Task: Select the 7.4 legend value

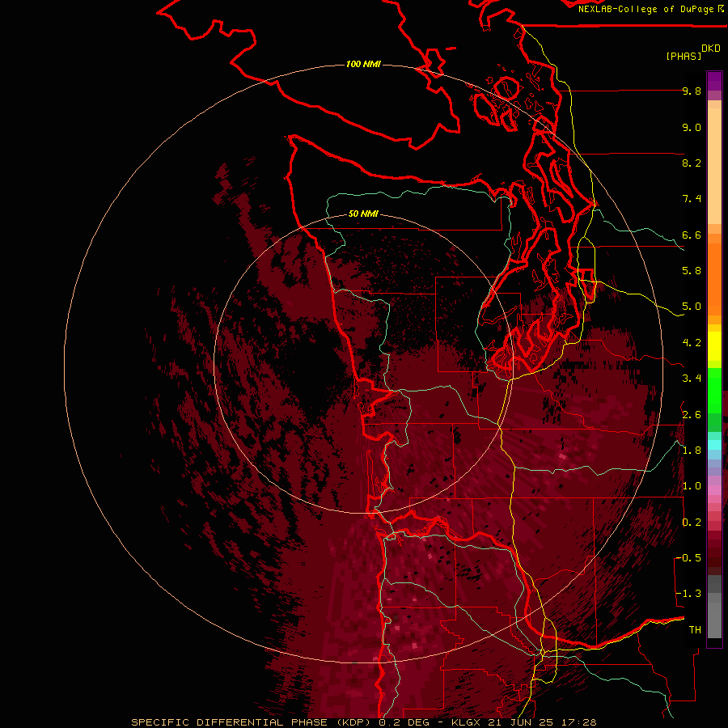Action: point(692,199)
